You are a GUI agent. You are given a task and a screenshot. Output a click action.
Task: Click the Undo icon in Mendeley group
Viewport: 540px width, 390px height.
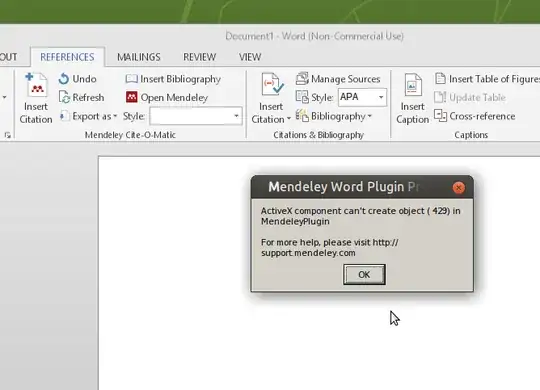click(64, 79)
